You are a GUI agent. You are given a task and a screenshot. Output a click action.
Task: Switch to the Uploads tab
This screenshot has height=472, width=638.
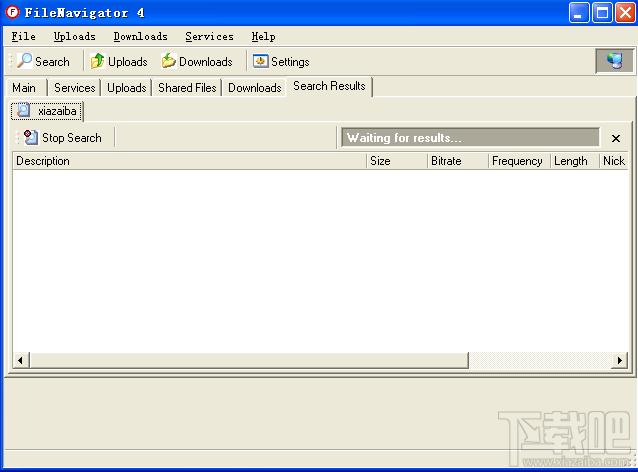[x=127, y=87]
